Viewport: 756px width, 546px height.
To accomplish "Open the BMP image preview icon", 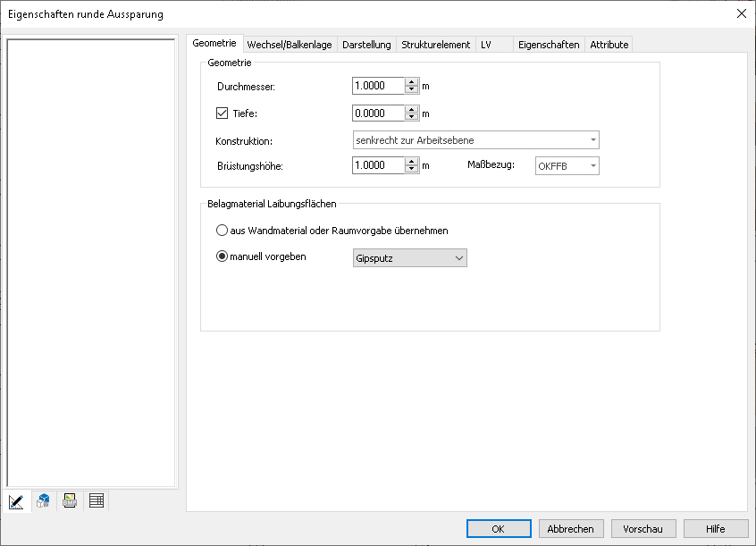I will pyautogui.click(x=70, y=501).
